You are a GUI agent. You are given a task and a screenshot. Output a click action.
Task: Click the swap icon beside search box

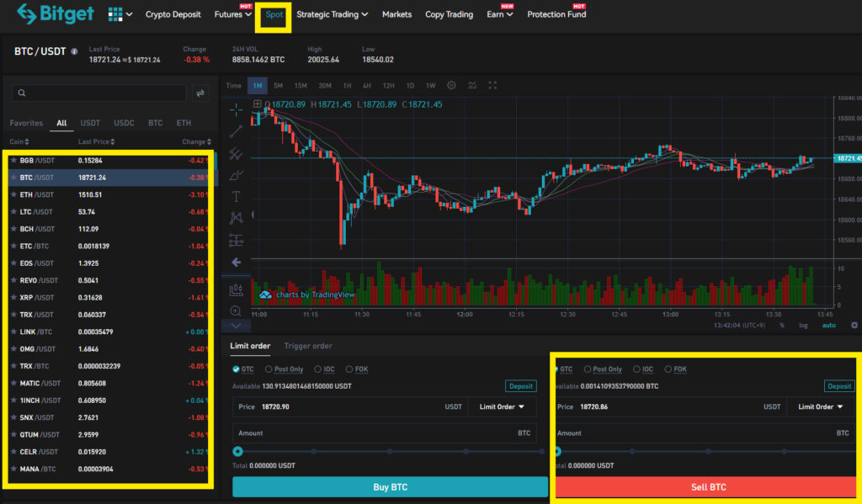point(200,93)
